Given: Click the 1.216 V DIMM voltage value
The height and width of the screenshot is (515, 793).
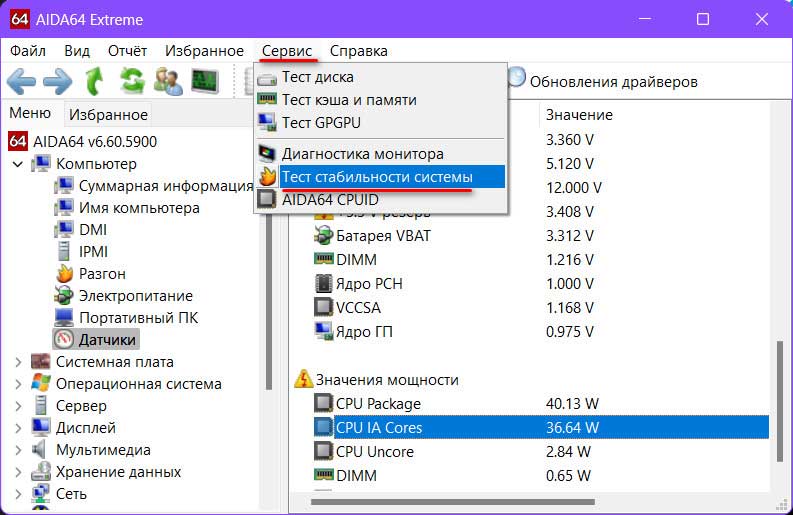Looking at the screenshot, I should click(569, 260).
